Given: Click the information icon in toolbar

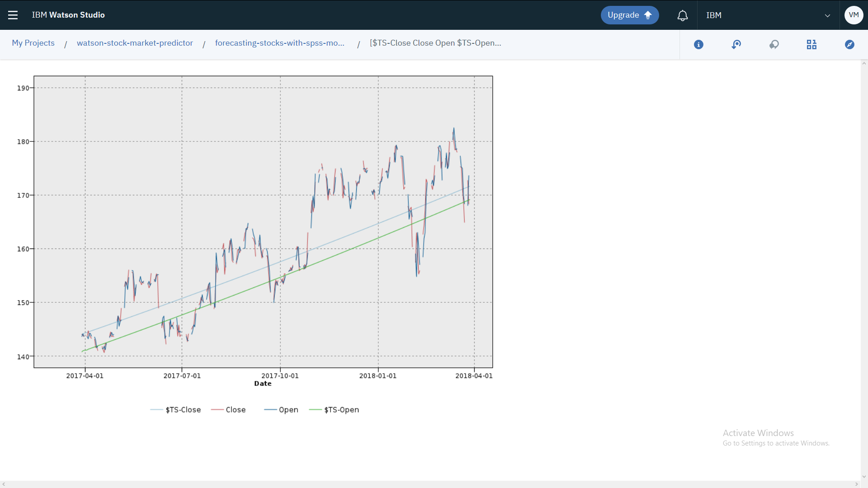Looking at the screenshot, I should pos(698,44).
